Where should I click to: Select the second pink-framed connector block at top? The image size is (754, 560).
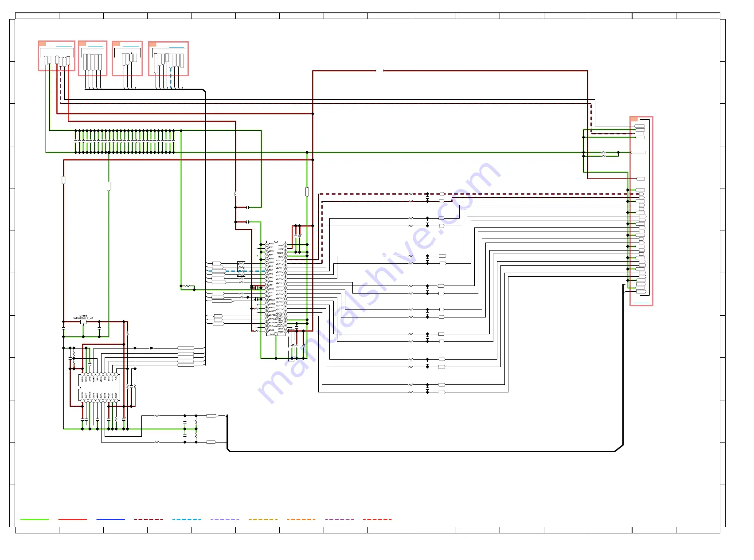click(93, 59)
